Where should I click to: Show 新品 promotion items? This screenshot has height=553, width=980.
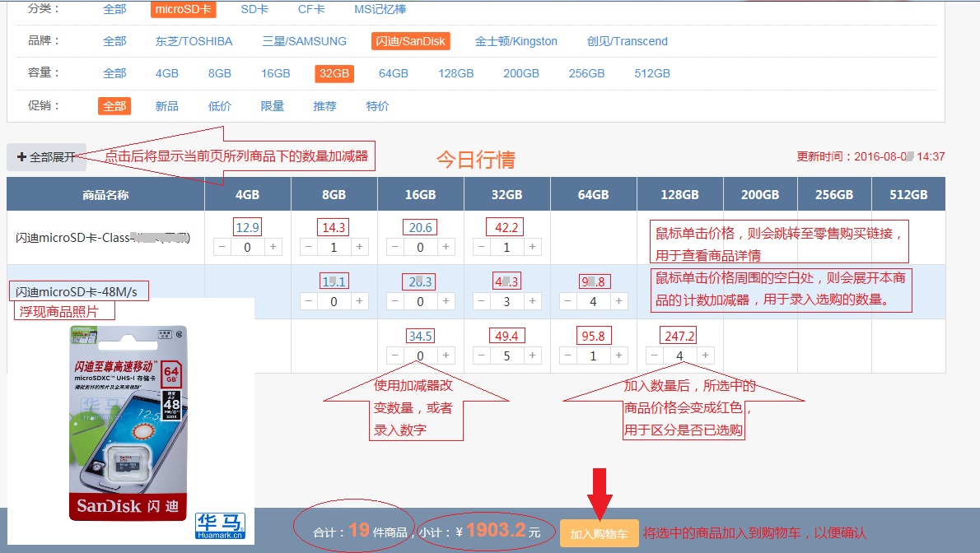[167, 106]
